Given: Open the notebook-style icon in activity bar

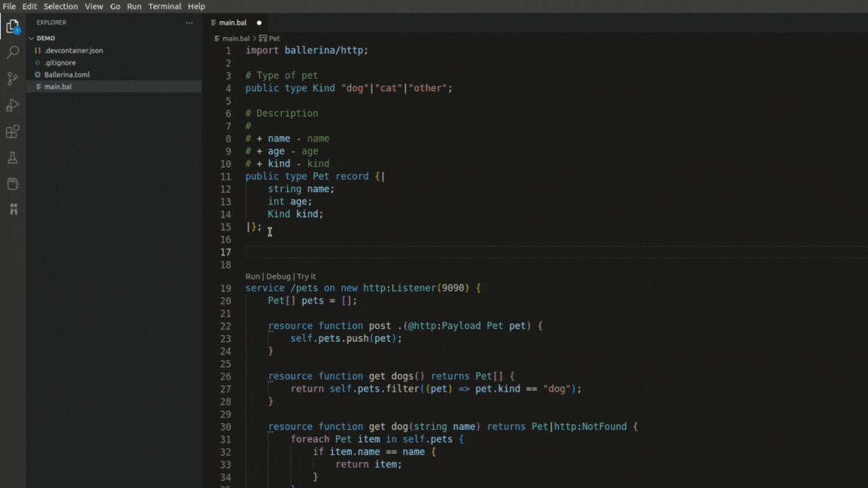Looking at the screenshot, I should click(13, 184).
